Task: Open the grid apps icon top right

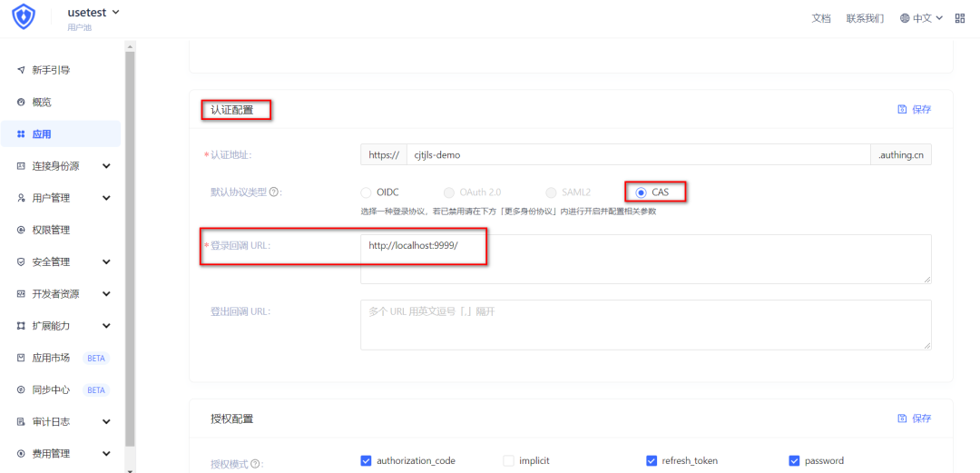Action: (960, 18)
